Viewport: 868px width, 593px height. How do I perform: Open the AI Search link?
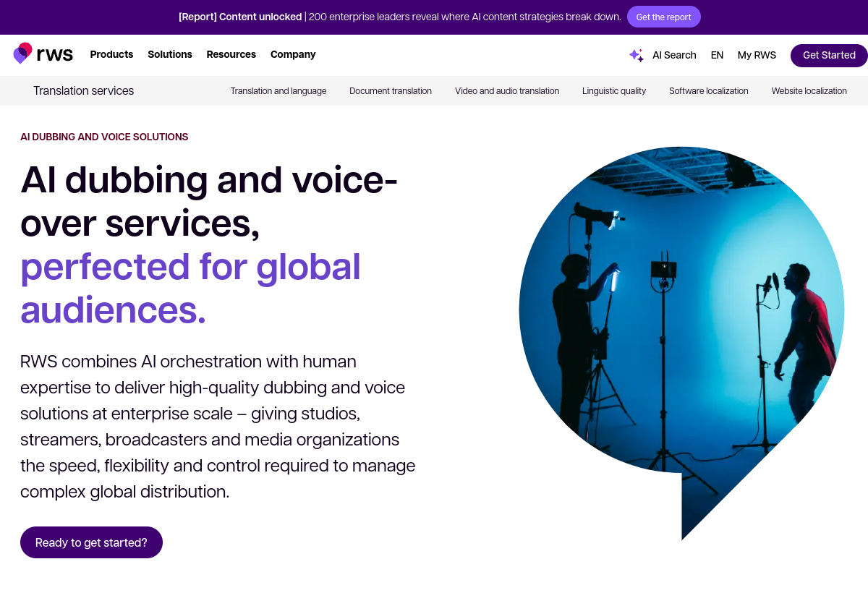coord(674,55)
